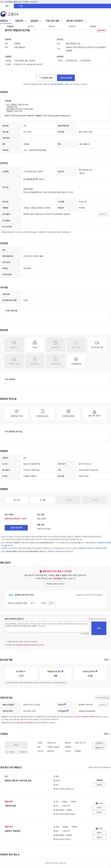Image resolution: width=111 pixels, height=868 pixels.
Task: Open the KD운송그룹 버스 정비사원 모집 posting
Action: (x=18, y=780)
